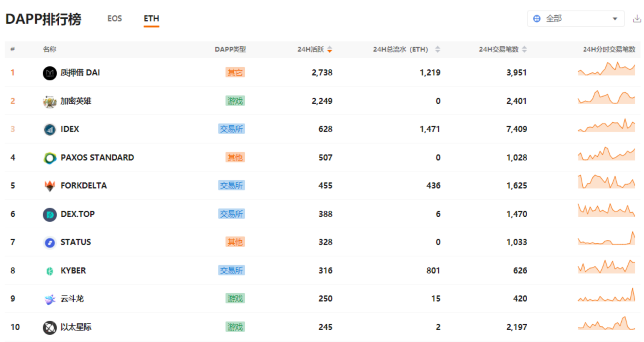This screenshot has width=644, height=342.
Task: Click the 游戏 tag on 以太星际 row
Action: tap(235, 327)
